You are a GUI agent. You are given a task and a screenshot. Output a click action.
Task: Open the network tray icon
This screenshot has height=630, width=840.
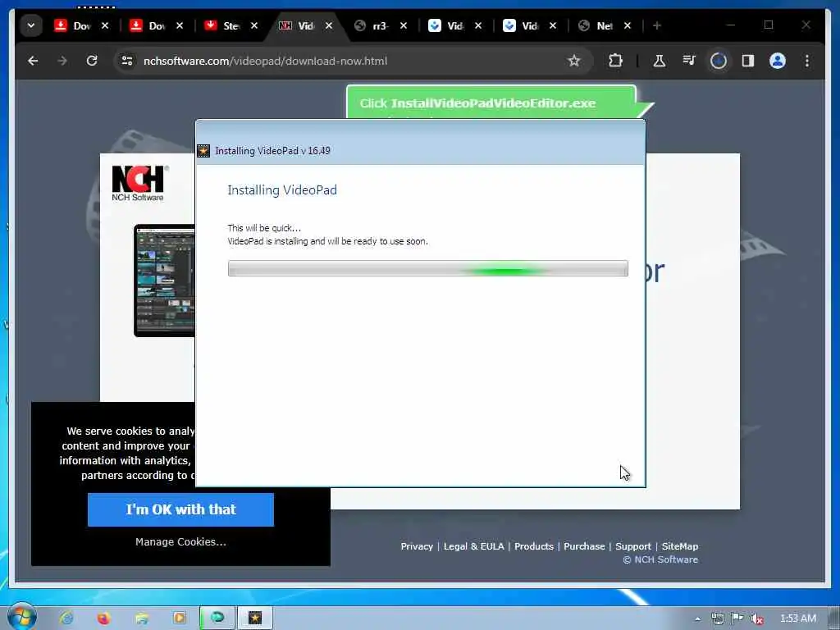click(x=717, y=619)
